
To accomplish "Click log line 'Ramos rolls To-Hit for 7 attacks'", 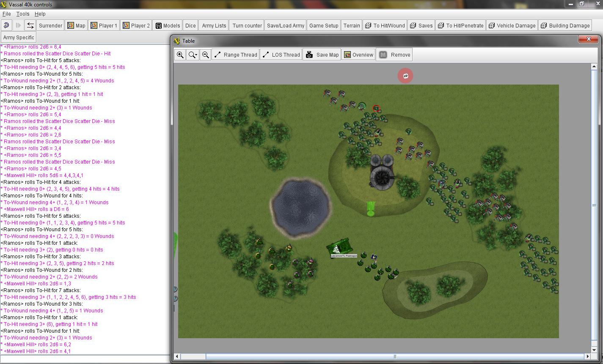I will coord(41,290).
